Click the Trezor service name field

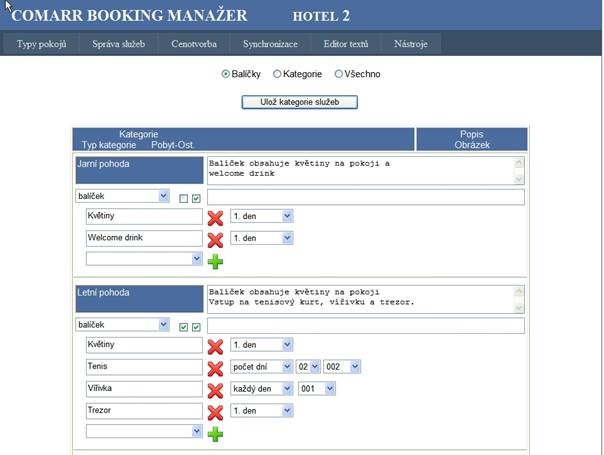[144, 411]
